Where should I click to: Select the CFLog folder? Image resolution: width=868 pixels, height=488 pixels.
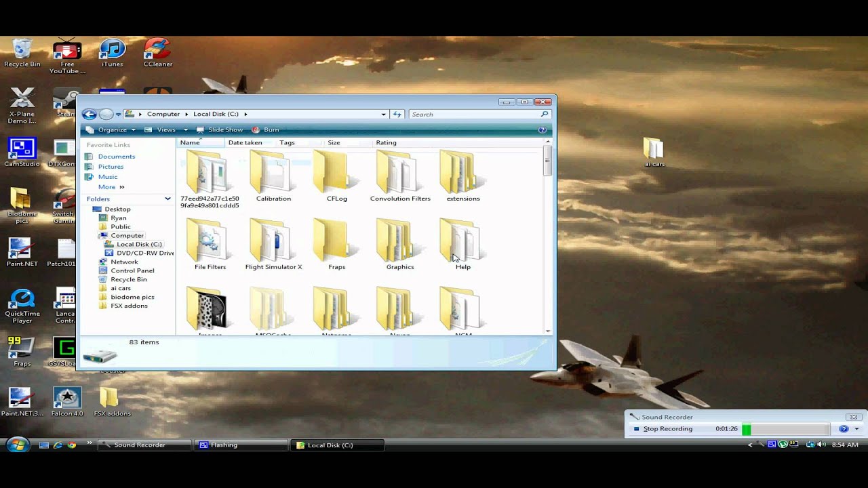coord(336,176)
